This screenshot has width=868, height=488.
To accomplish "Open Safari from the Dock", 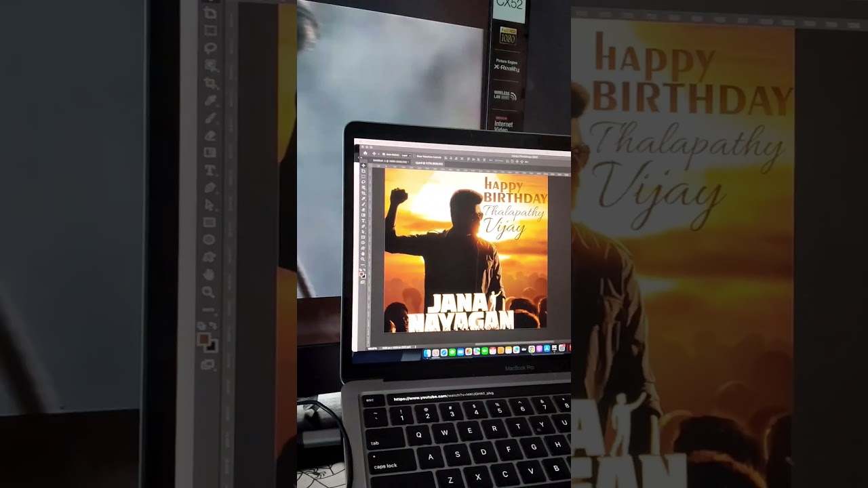I will (443, 352).
